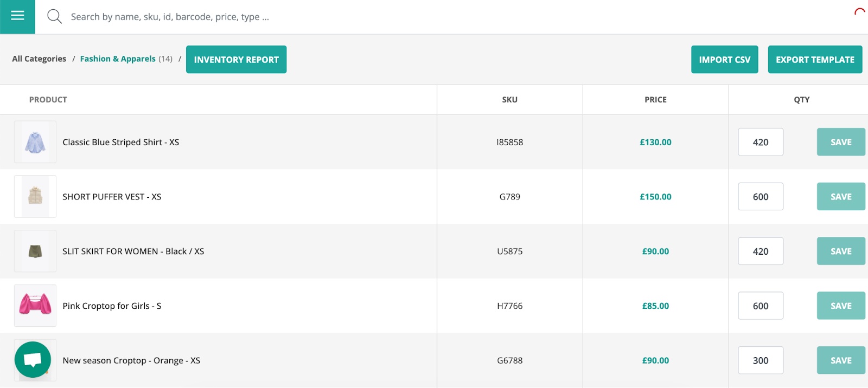Open the live chat bubble widget

click(x=33, y=359)
